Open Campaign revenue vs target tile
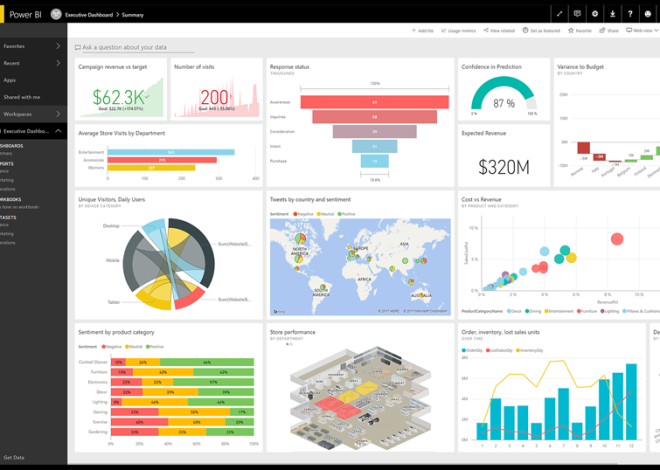 [x=121, y=89]
